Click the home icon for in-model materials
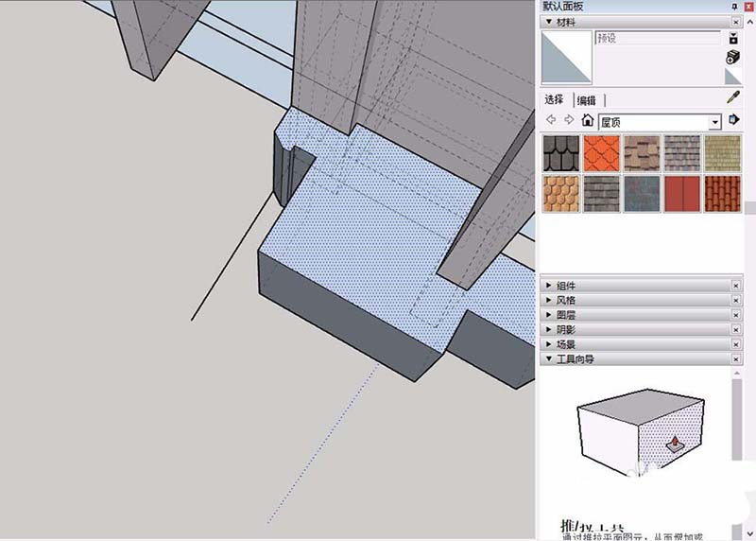This screenshot has height=541, width=756. pos(587,120)
